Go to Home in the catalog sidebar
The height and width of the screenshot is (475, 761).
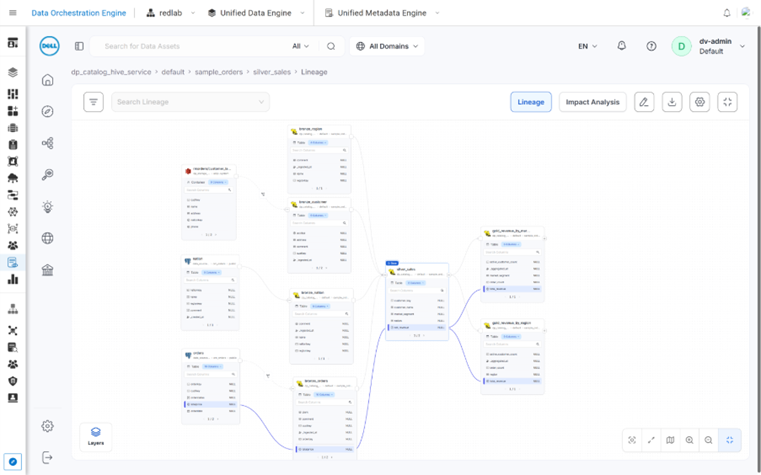[x=48, y=80]
